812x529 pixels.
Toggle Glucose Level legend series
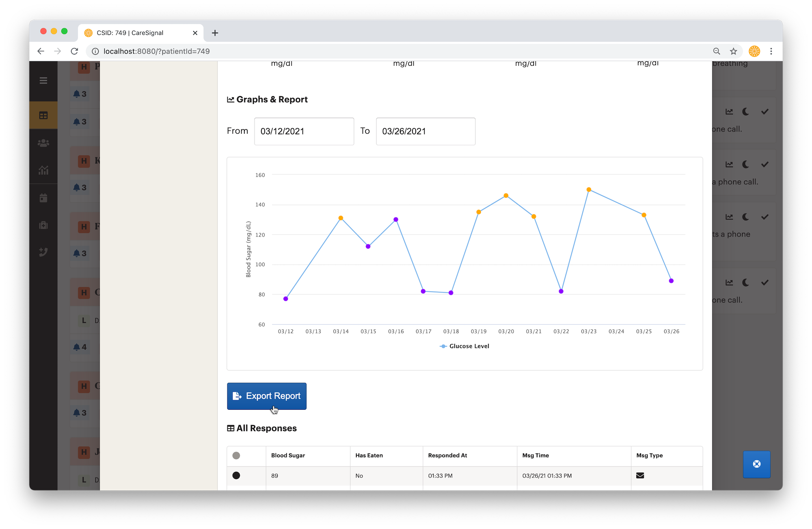click(x=464, y=346)
